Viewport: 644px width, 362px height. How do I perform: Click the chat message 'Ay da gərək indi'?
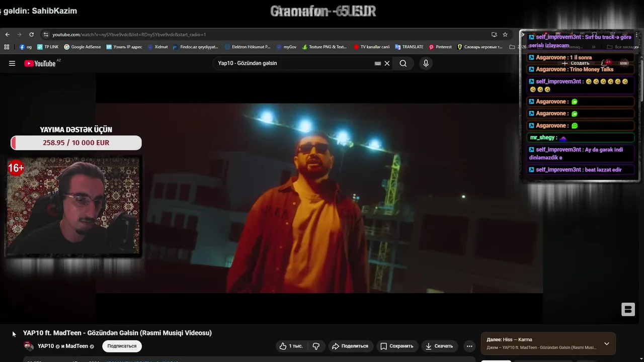(580, 153)
